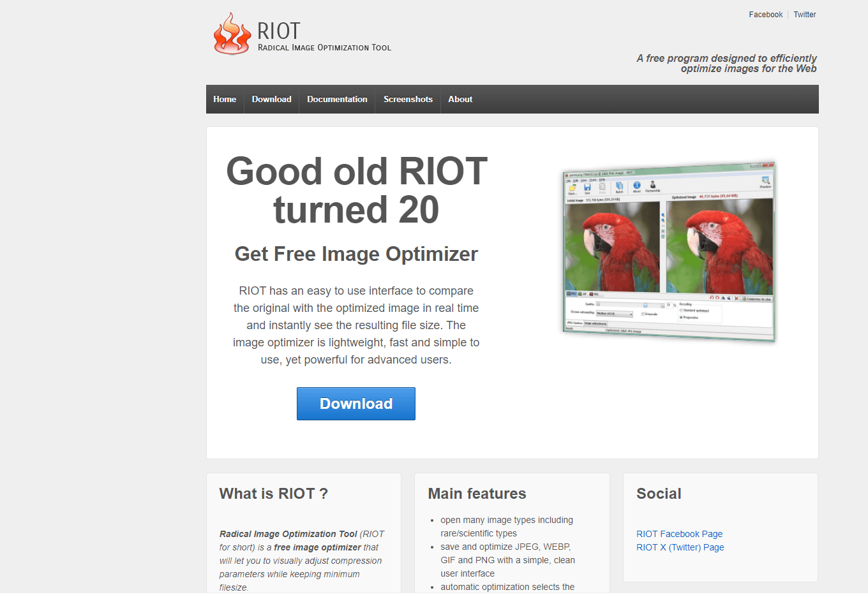This screenshot has height=597, width=868.
Task: Click the RIOT parrot screenshot thumbnail
Action: (x=668, y=251)
